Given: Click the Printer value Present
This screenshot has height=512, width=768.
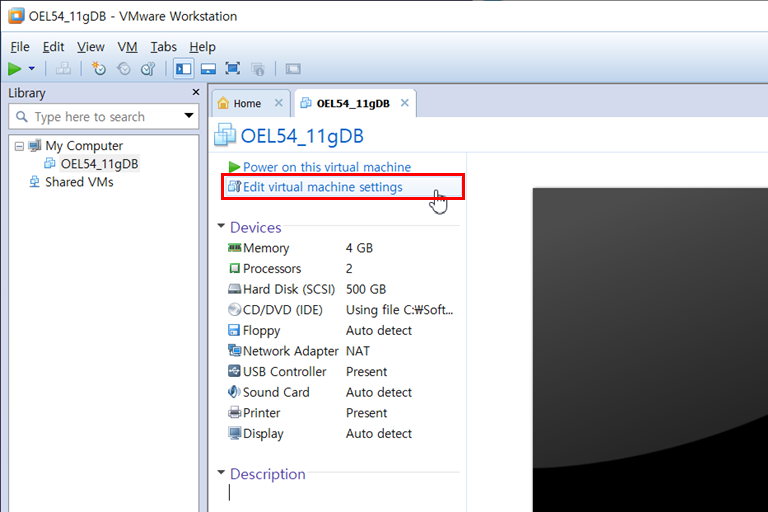Looking at the screenshot, I should pos(366,413).
